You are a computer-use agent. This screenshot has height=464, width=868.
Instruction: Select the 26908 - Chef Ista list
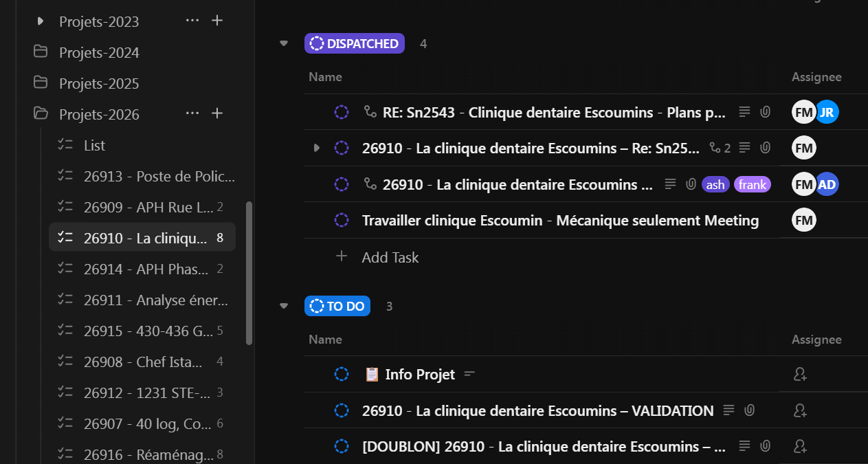point(143,362)
